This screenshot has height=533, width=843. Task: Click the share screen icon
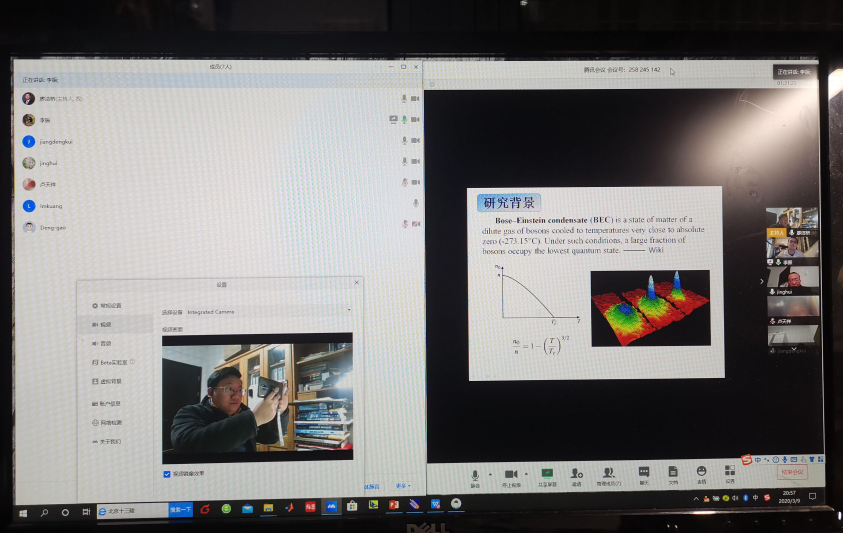point(547,473)
